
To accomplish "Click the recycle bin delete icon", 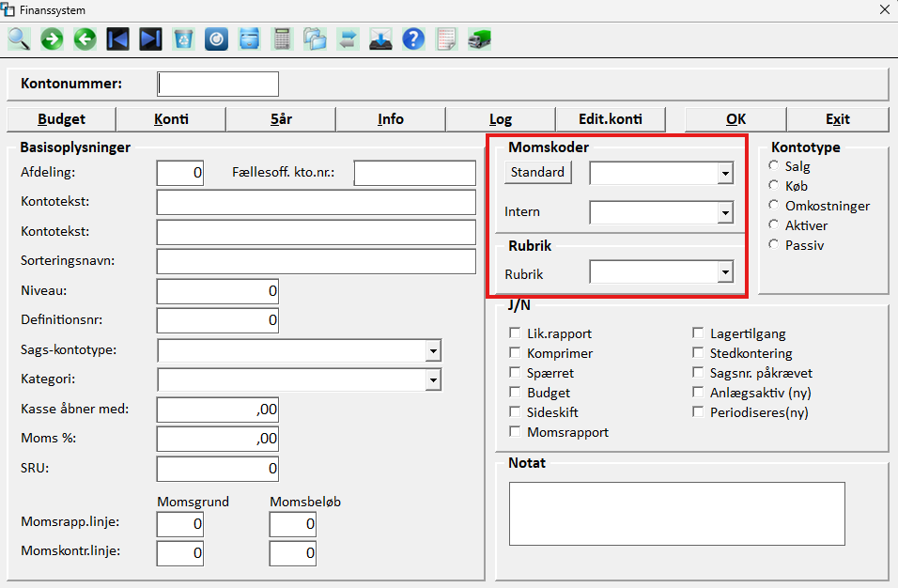I will (183, 39).
